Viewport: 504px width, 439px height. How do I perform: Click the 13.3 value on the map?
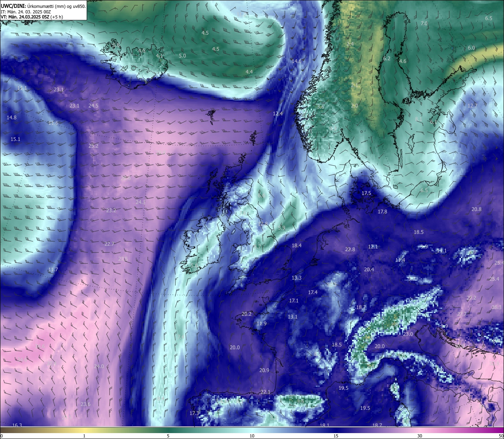coord(296,278)
